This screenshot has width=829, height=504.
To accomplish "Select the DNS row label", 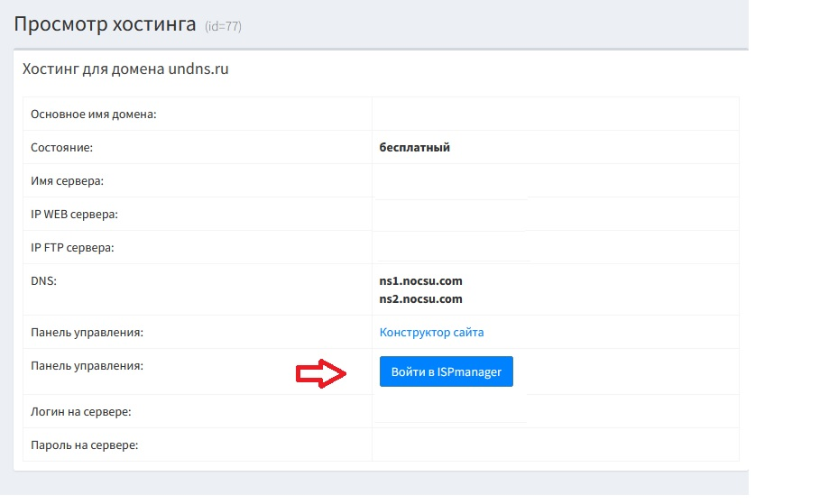I will pos(43,281).
